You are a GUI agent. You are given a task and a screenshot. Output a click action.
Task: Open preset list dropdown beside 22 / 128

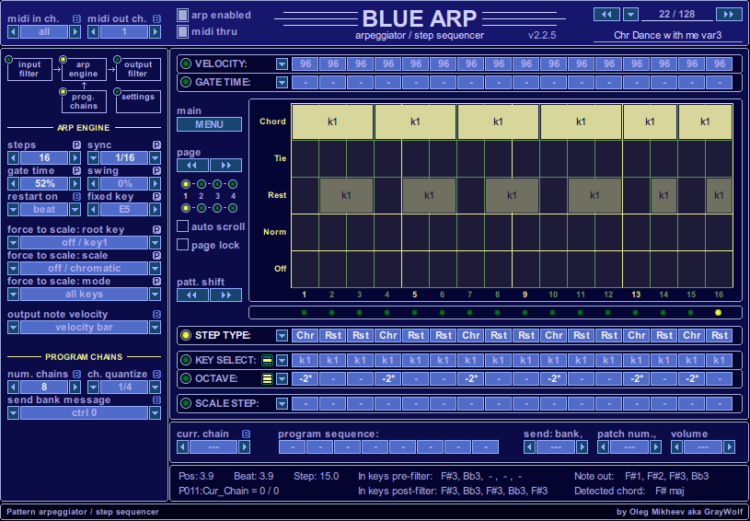click(x=631, y=14)
